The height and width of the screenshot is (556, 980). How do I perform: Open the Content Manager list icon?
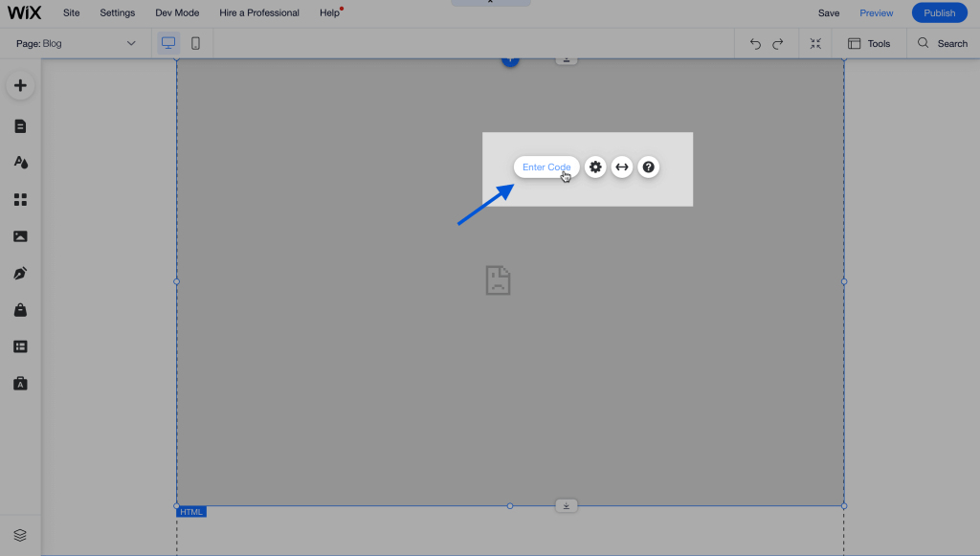point(20,346)
